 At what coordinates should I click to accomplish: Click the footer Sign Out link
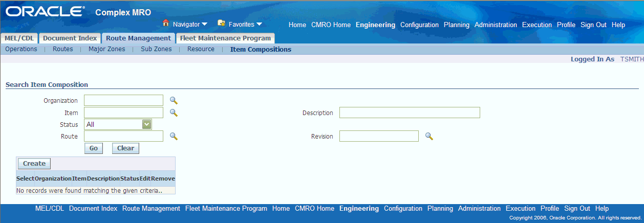click(x=577, y=208)
